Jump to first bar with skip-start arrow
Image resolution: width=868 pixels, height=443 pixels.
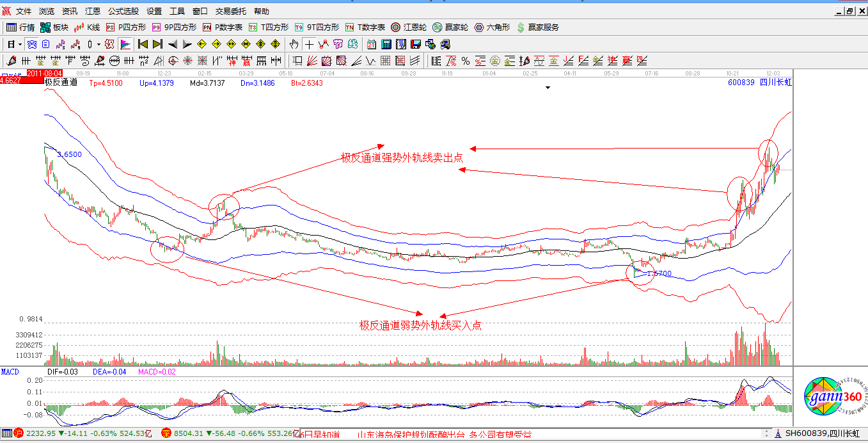click(143, 44)
